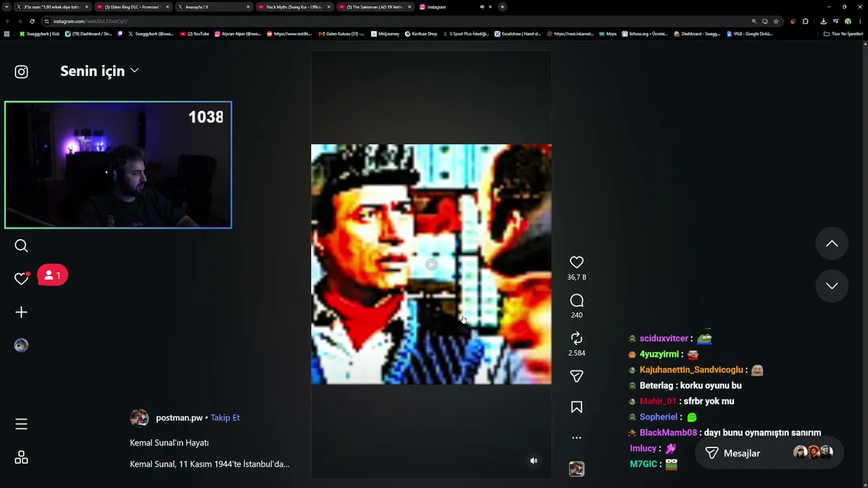
Task: Click chat username BlackMamb08
Action: pos(668,432)
